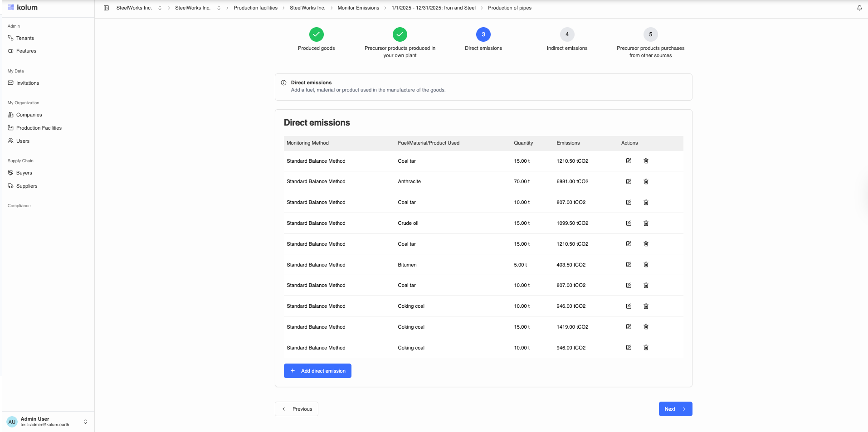Edit the Anthracite emission row
Image resolution: width=868 pixels, height=432 pixels.
(x=629, y=181)
